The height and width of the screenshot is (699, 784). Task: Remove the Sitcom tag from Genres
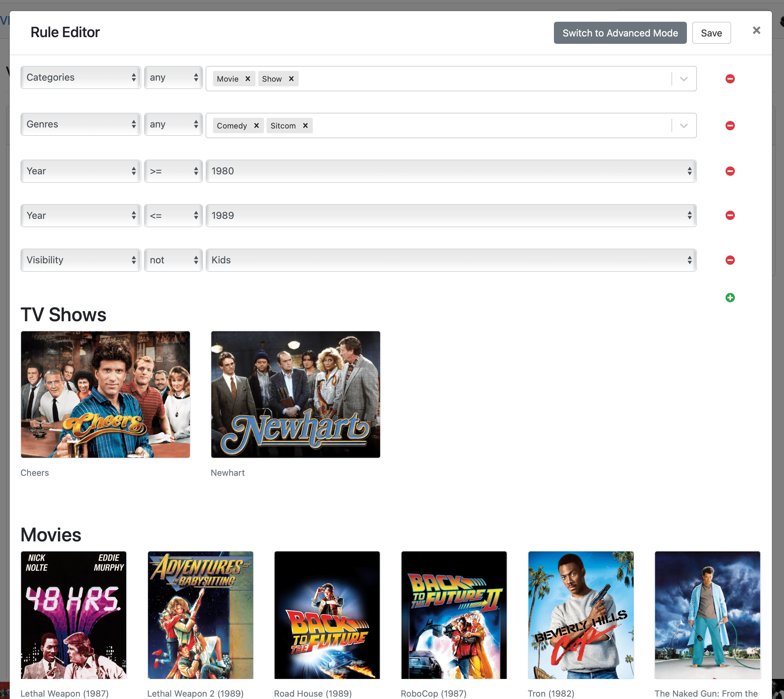tap(305, 125)
